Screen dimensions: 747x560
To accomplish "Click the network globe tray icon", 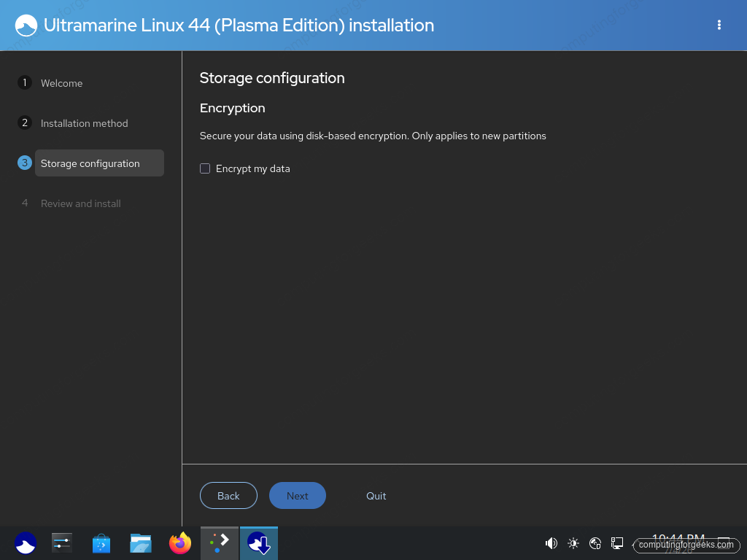I will (595, 543).
